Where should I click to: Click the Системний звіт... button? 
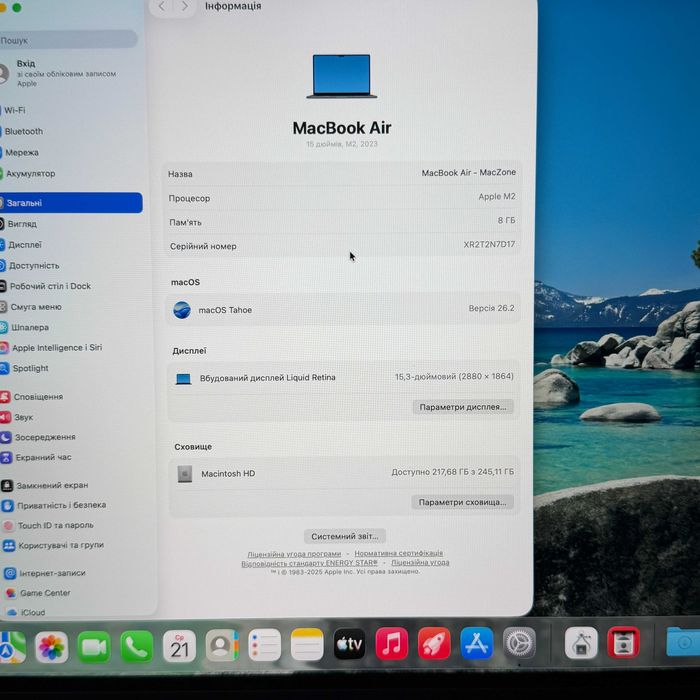[x=345, y=536]
